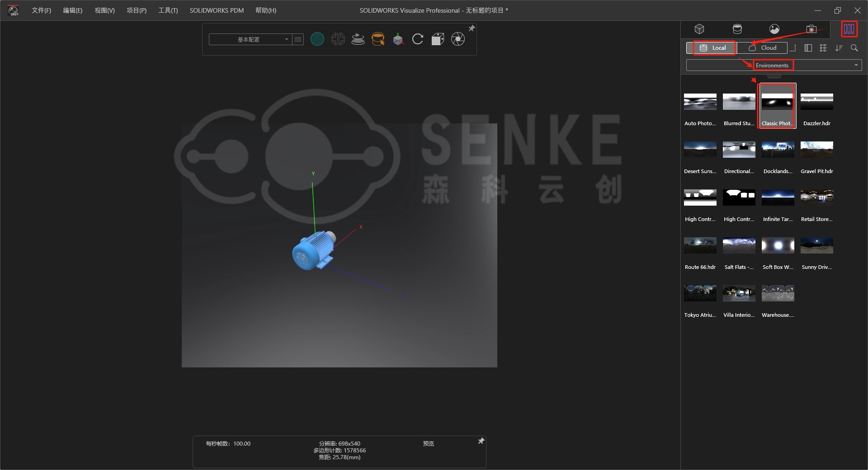Go up one library folder level
Viewport: 868px width, 470px height.
(793, 48)
